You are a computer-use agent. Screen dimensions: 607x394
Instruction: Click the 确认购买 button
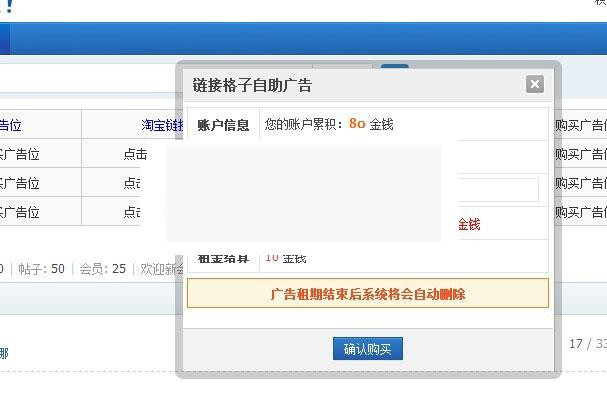click(x=367, y=349)
